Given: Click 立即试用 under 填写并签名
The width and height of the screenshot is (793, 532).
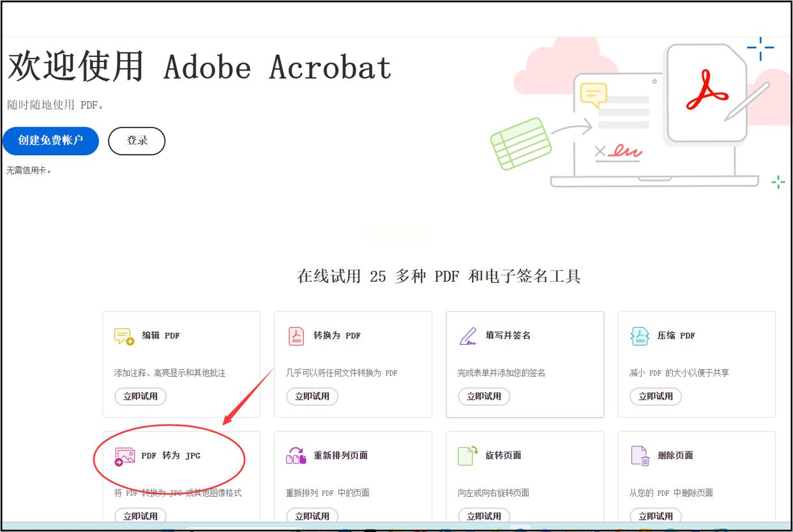Looking at the screenshot, I should pos(484,396).
